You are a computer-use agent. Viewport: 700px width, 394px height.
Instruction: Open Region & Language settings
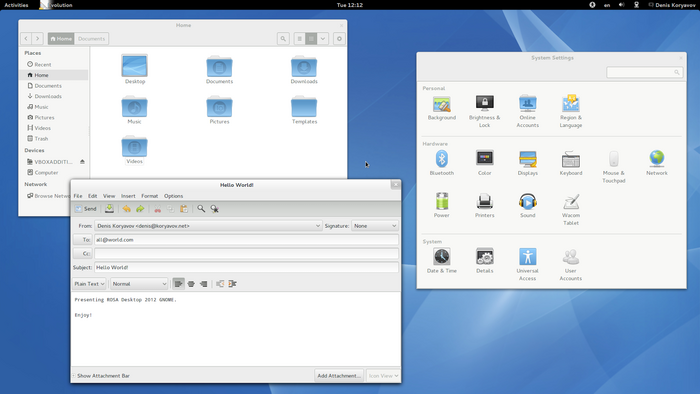point(571,112)
